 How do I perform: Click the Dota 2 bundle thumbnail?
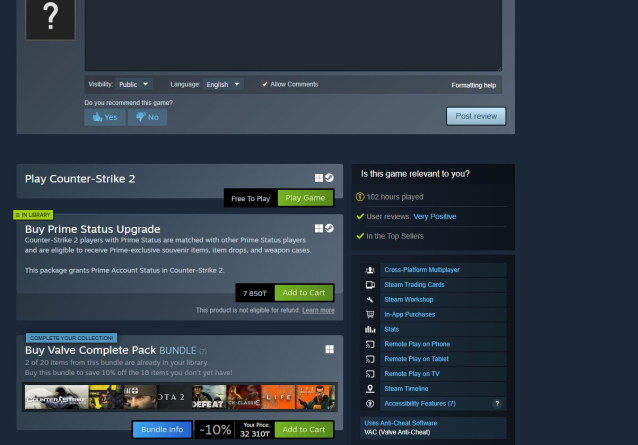tap(170, 397)
